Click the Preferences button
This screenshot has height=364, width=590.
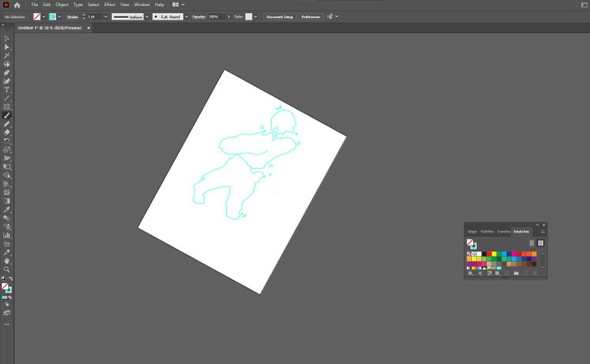pos(311,17)
